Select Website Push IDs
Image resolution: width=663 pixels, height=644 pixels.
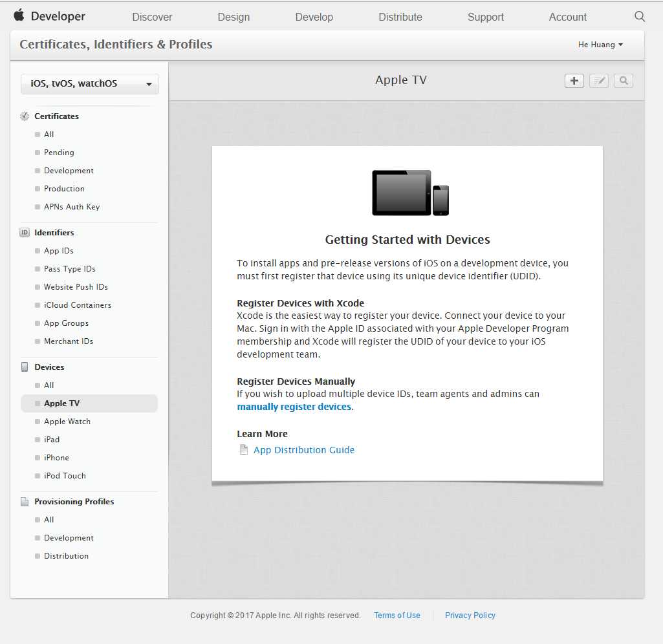76,287
